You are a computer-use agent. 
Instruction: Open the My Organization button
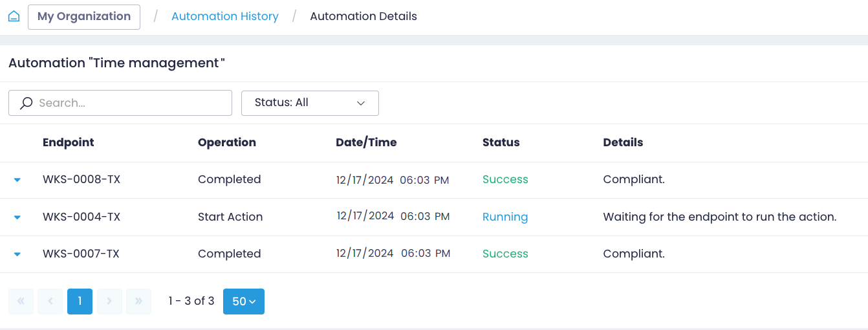pos(84,17)
